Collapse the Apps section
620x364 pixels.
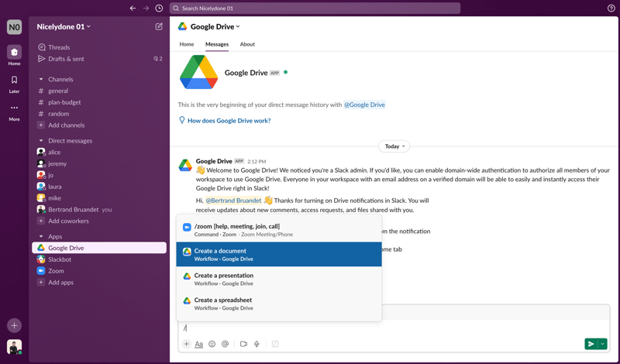tap(41, 236)
